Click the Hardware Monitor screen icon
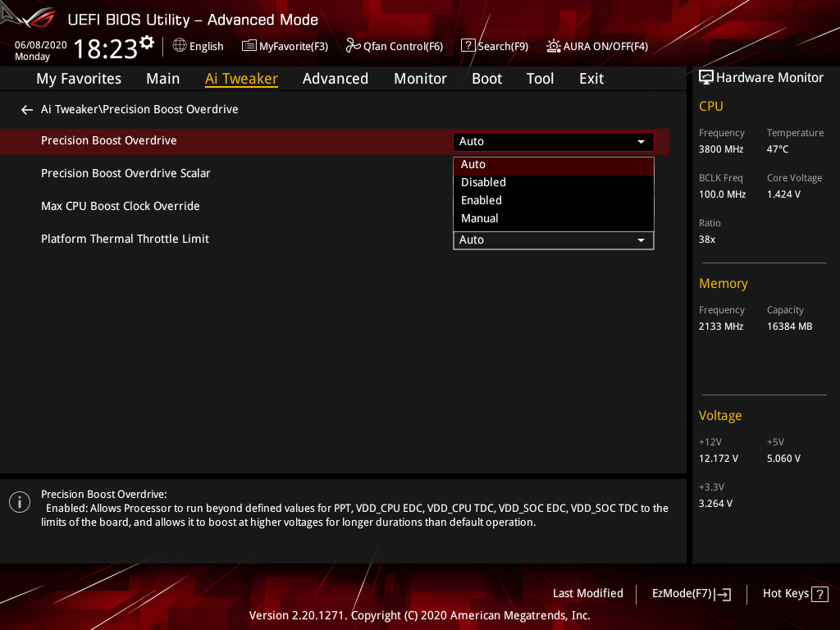The height and width of the screenshot is (630, 840). click(706, 78)
